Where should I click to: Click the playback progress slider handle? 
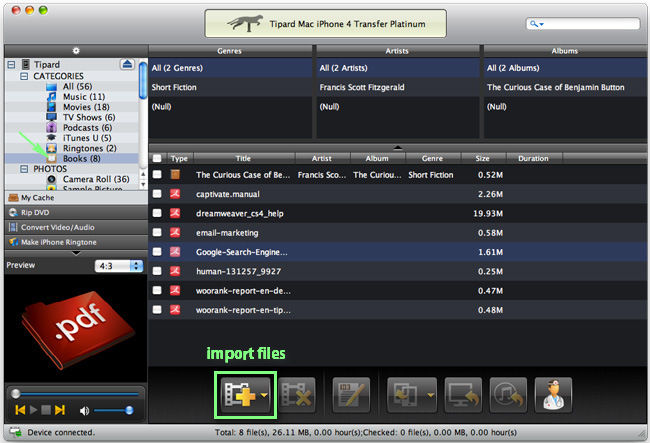pyautogui.click(x=16, y=393)
